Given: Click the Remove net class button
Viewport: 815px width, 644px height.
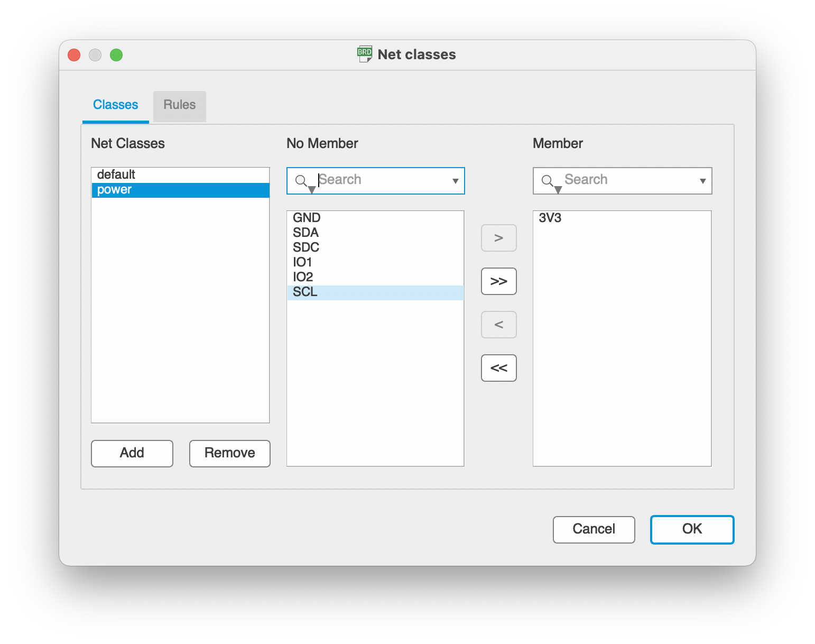Looking at the screenshot, I should (x=230, y=453).
